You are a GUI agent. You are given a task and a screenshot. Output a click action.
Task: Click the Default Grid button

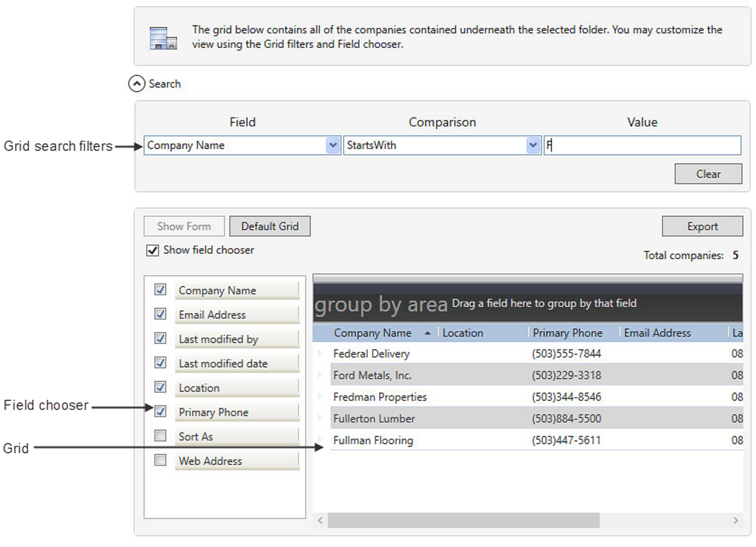[270, 226]
